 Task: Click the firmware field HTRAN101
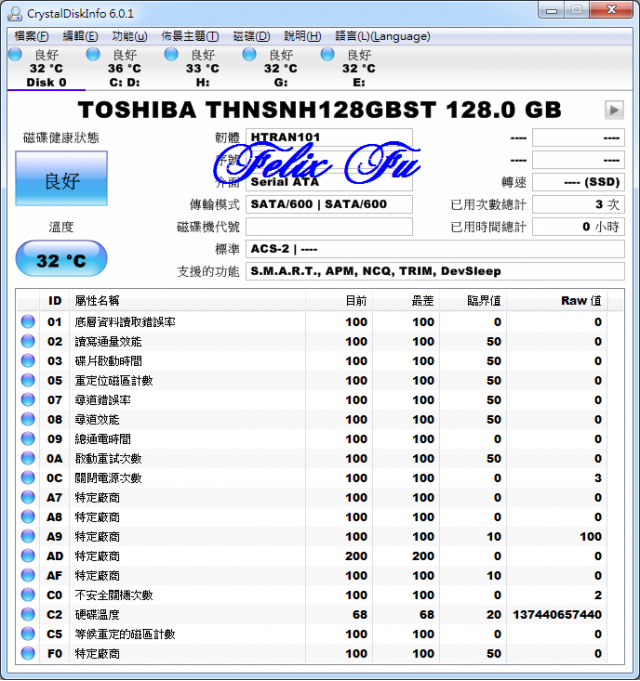click(x=329, y=137)
